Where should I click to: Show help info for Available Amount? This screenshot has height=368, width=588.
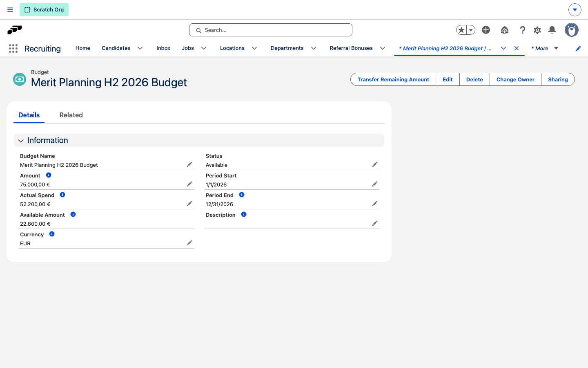tap(73, 214)
